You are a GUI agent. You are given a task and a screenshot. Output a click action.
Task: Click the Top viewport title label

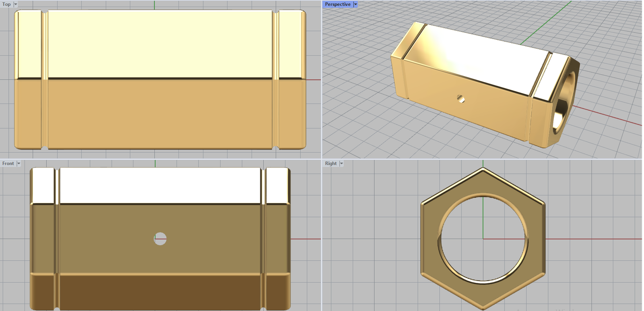pyautogui.click(x=6, y=4)
